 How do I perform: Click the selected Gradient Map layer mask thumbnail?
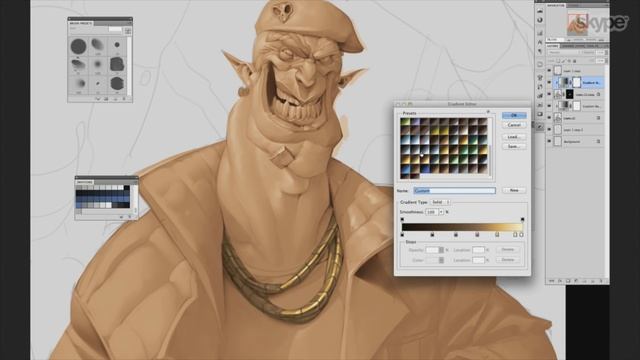[576, 82]
